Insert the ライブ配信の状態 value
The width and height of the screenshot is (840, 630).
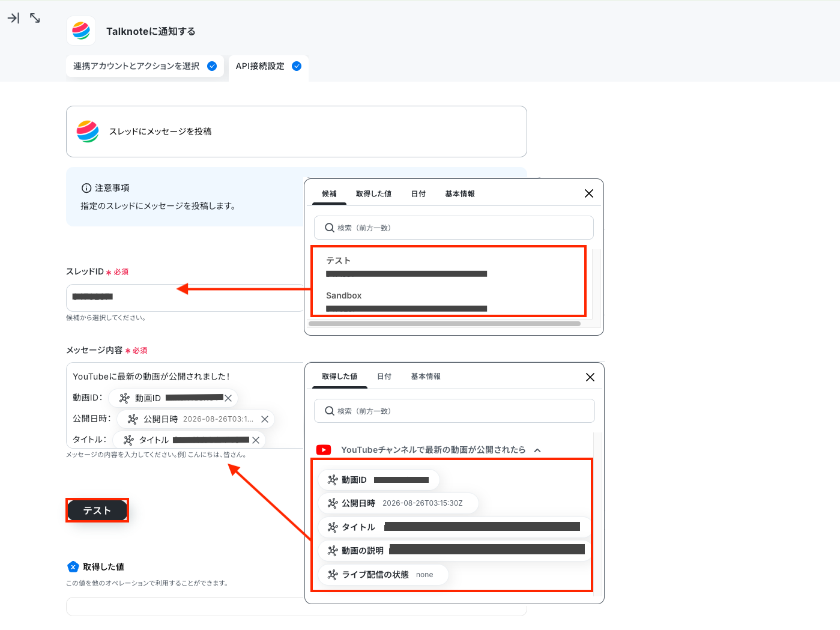coord(384,575)
